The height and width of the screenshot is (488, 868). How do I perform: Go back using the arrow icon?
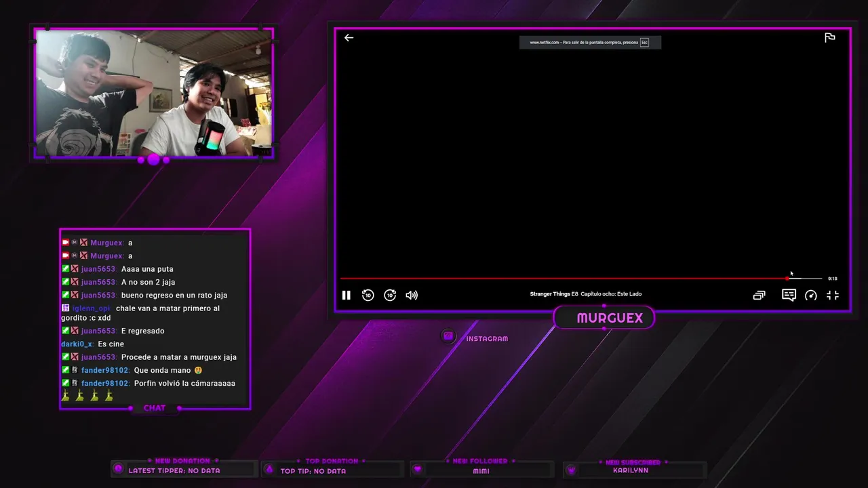point(349,38)
